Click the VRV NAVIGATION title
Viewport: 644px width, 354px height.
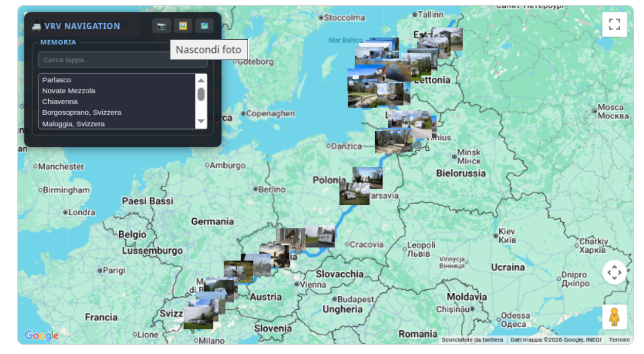pyautogui.click(x=82, y=26)
